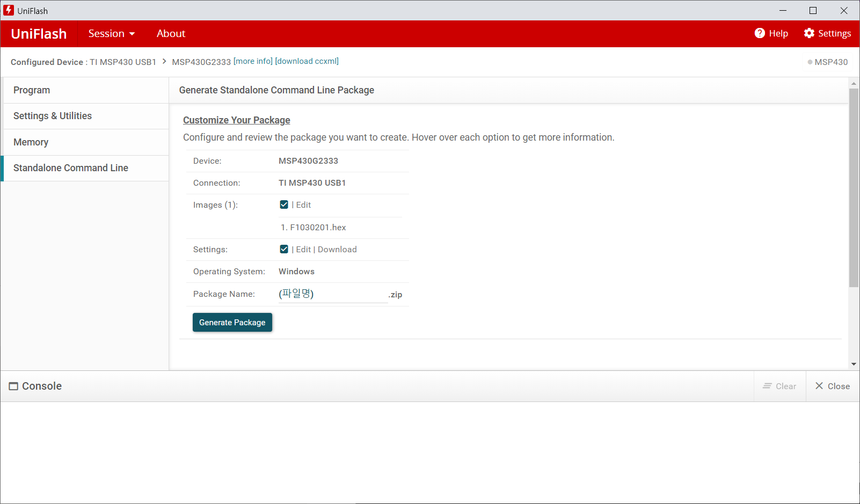Click Edit in the Settings row
Screen dimensions: 860x504
click(x=303, y=250)
